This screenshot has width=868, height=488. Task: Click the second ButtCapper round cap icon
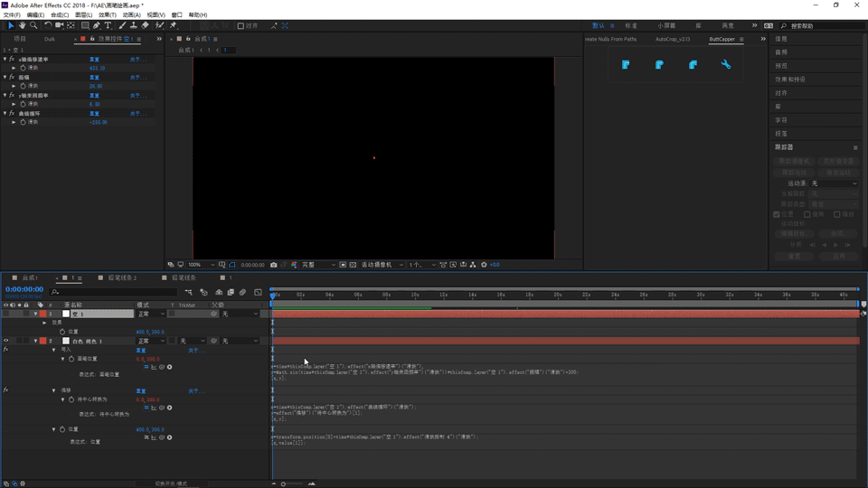pos(659,65)
